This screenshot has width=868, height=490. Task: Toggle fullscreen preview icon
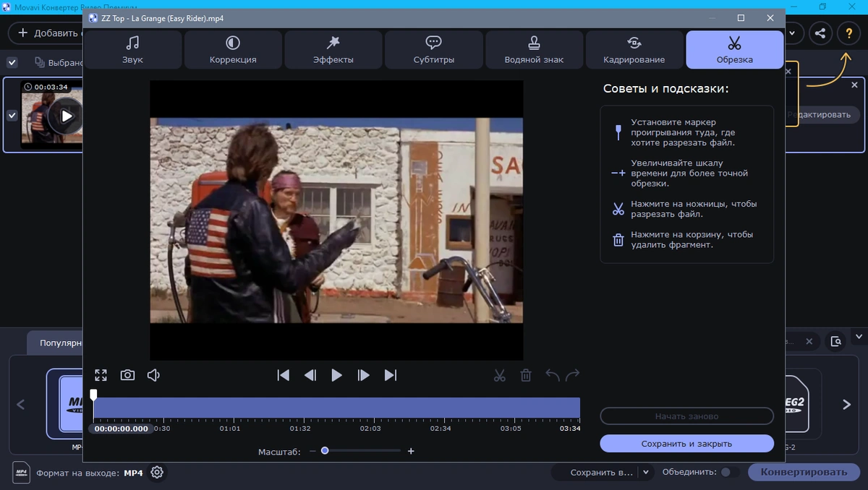click(x=101, y=375)
